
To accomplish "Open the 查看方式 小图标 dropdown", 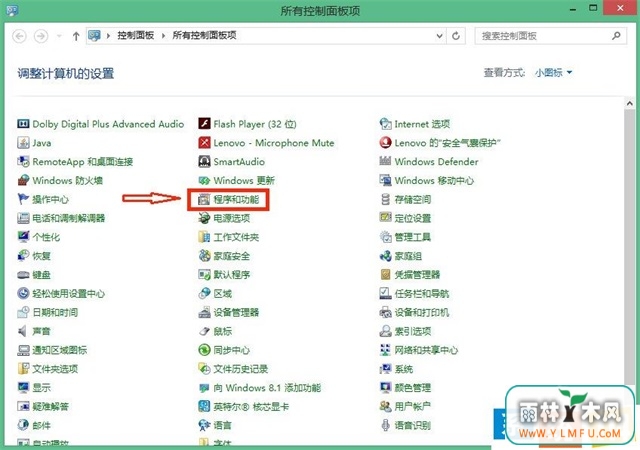I will [x=553, y=73].
